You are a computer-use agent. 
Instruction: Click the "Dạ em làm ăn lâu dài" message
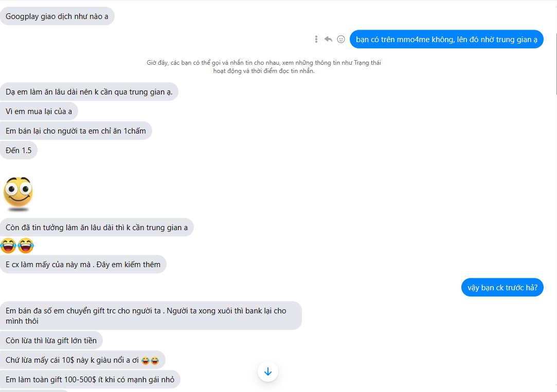[89, 92]
